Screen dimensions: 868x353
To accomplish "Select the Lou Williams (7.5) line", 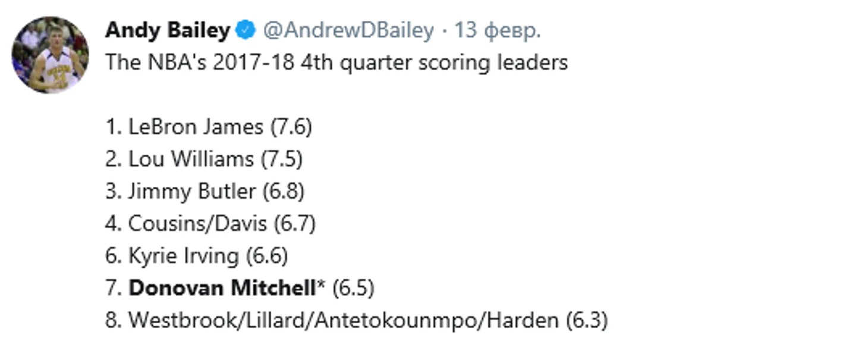I will point(204,159).
